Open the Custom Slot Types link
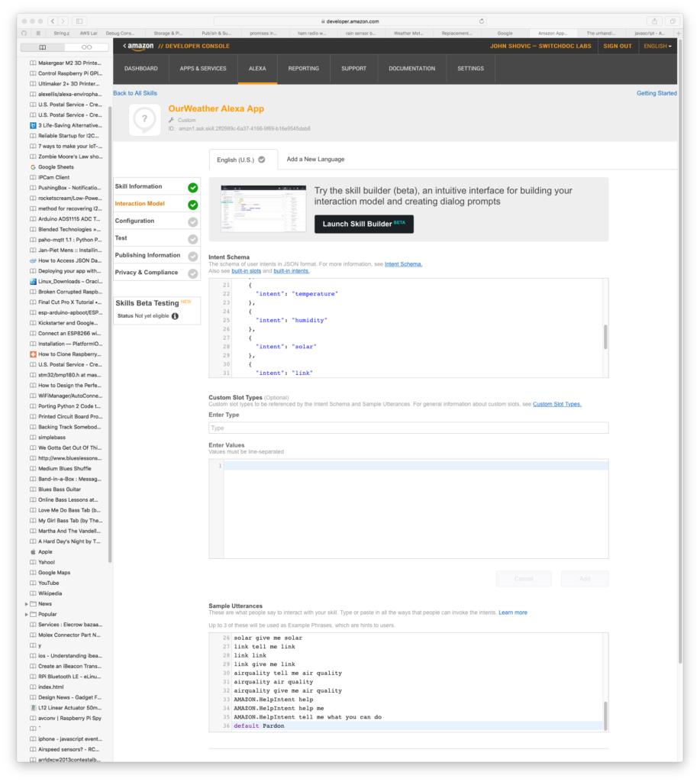 (x=557, y=405)
